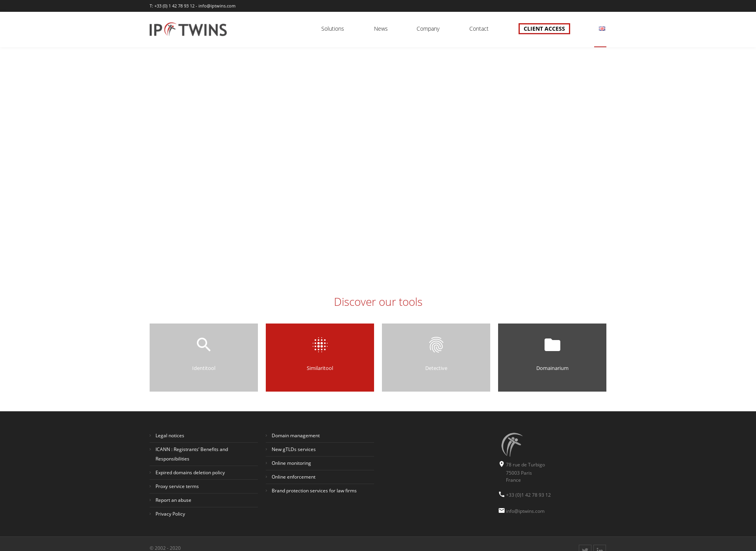Click the Identitool search icon
This screenshot has height=551, width=756.
point(204,344)
